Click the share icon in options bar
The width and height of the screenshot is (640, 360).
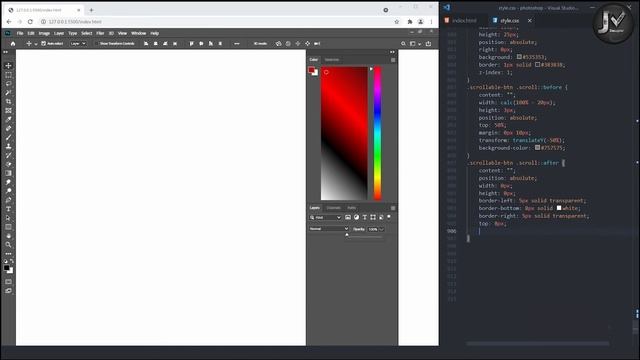(428, 44)
